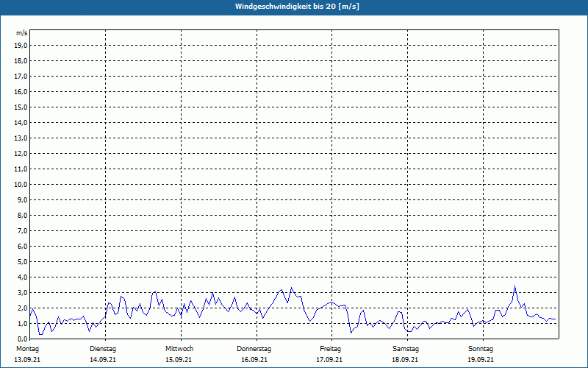
Task: Click the m/s unit label
Action: click(x=22, y=33)
